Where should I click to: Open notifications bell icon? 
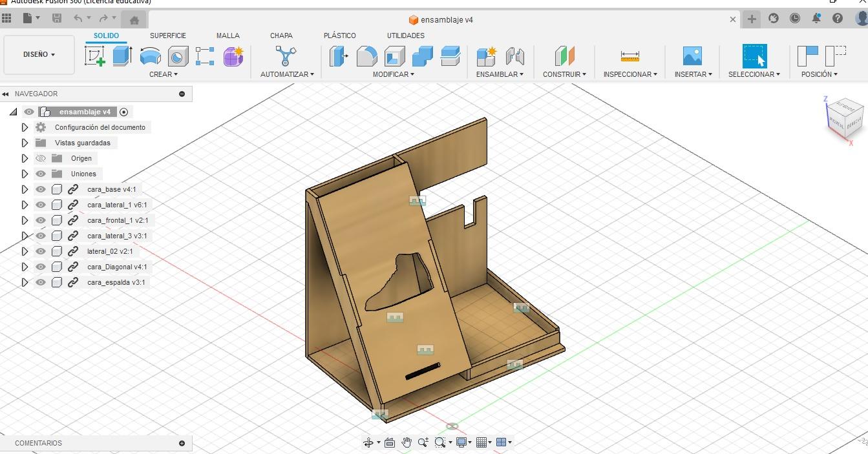[816, 19]
